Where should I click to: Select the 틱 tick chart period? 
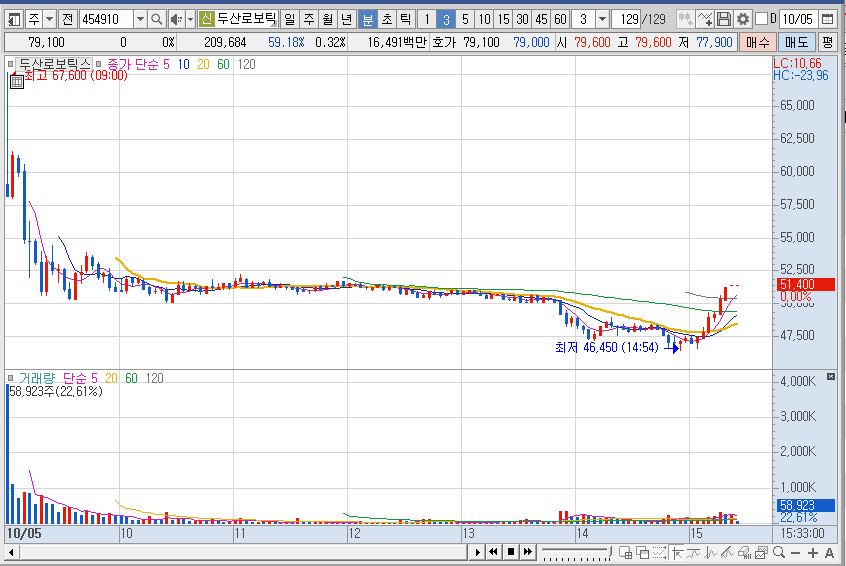[x=405, y=20]
